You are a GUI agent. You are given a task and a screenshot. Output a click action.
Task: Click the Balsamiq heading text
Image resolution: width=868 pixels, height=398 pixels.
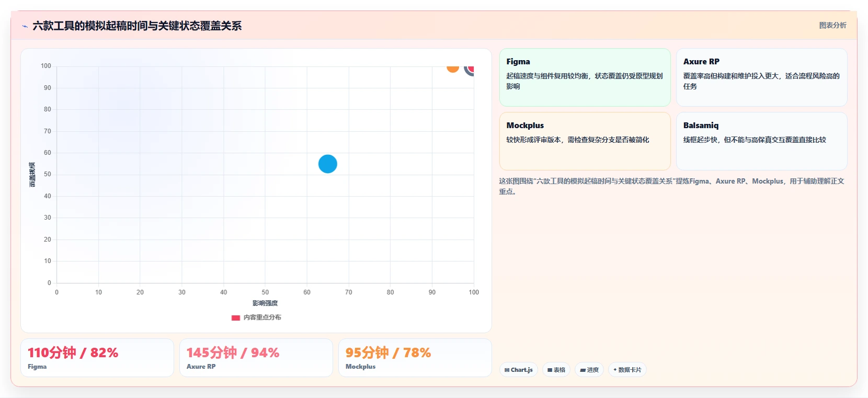click(x=701, y=126)
